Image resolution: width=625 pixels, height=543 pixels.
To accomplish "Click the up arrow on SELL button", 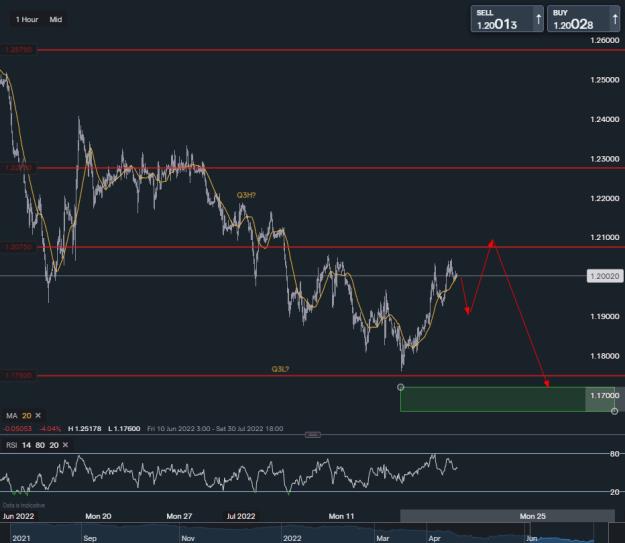I will (539, 19).
